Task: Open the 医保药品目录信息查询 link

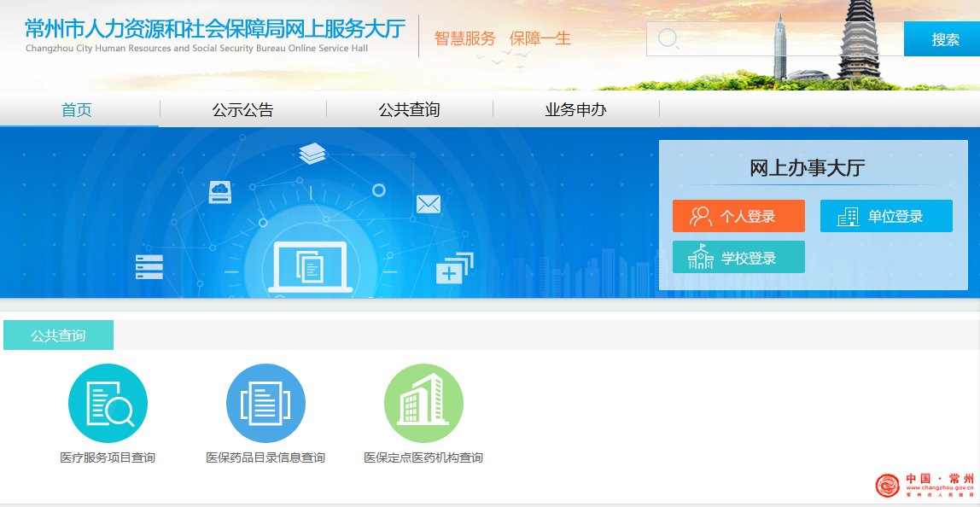Action: point(265,457)
